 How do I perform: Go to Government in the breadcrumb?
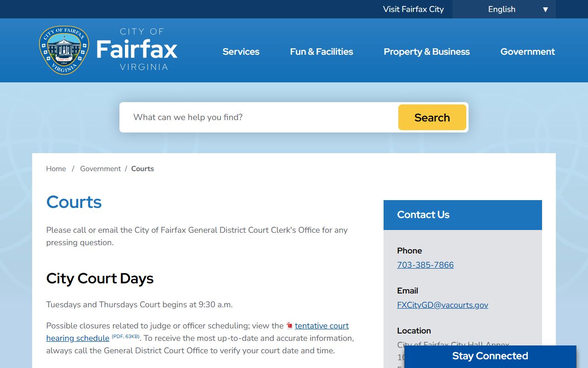point(101,169)
